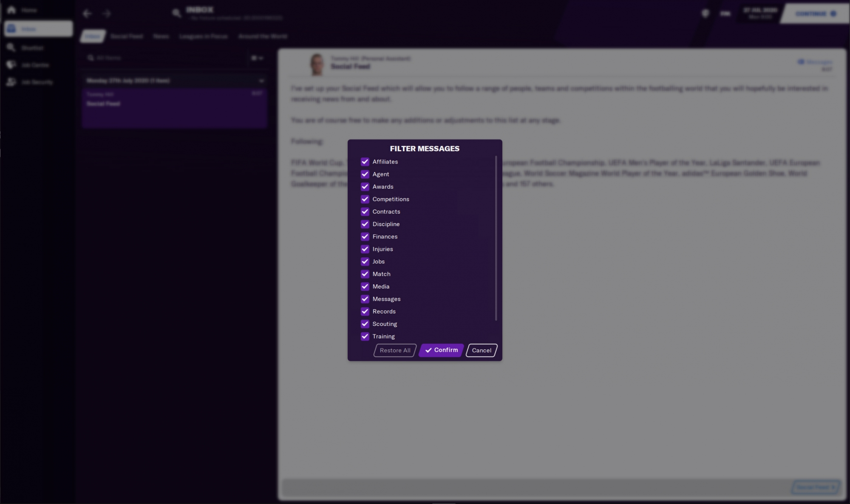Uncheck the Injuries filter checkbox
Screen dimensions: 850x504
click(x=365, y=249)
